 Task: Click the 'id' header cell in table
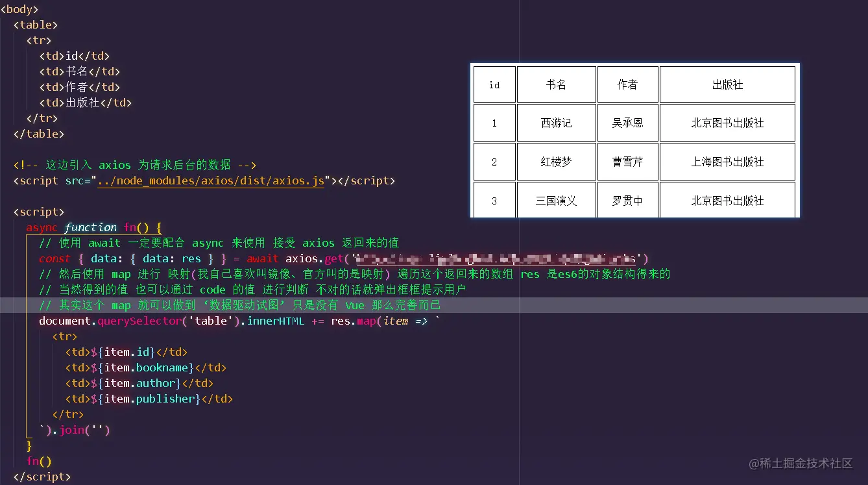click(x=494, y=84)
